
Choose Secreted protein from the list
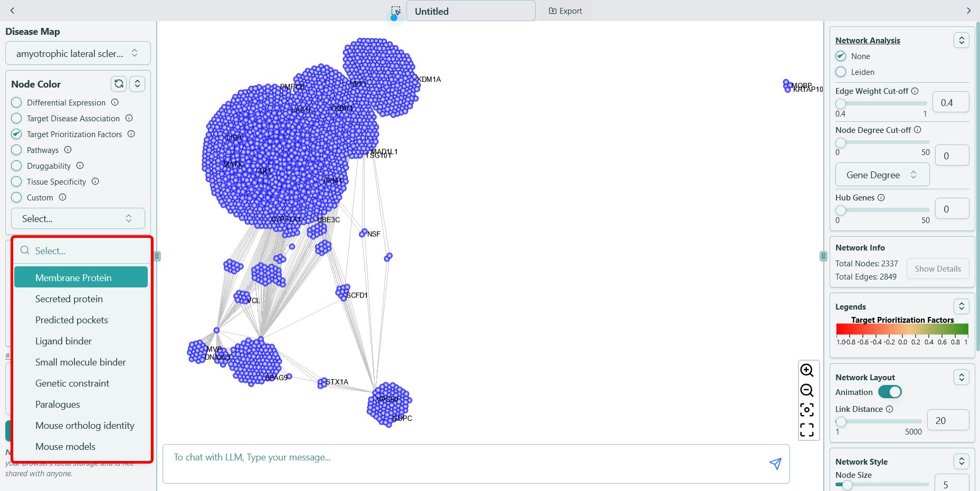pos(69,299)
